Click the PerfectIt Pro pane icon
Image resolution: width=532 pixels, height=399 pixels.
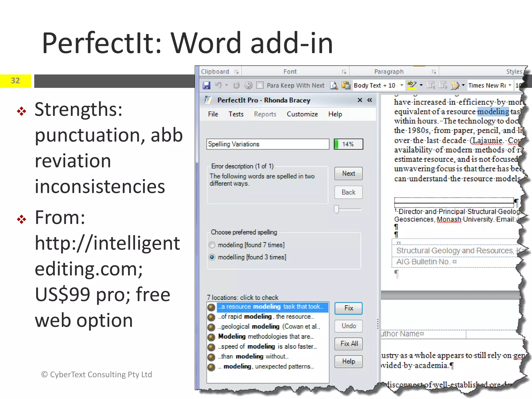(208, 100)
